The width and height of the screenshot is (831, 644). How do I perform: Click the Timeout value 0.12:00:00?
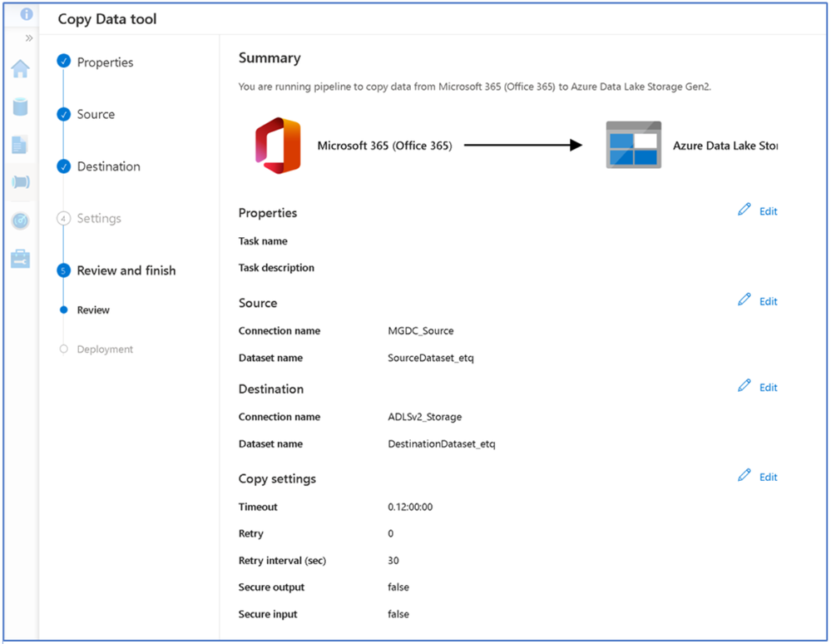click(x=410, y=507)
